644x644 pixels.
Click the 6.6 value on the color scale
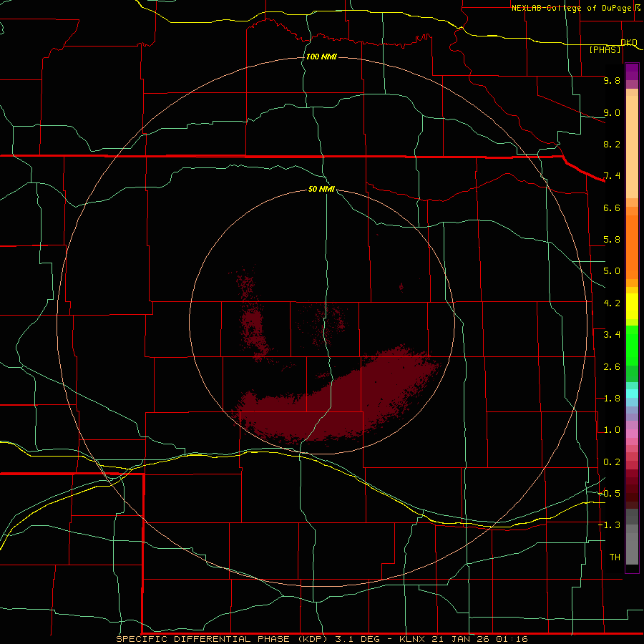612,208
